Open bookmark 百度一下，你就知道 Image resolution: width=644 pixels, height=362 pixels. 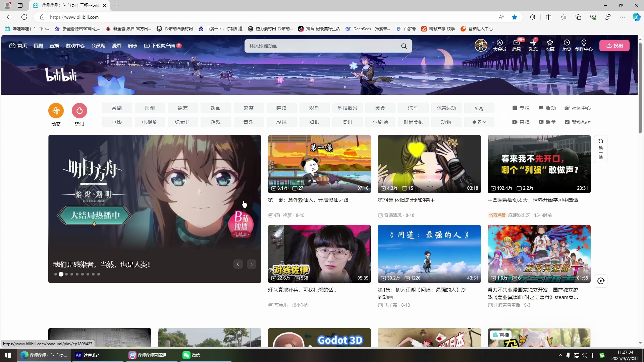tap(220, 29)
